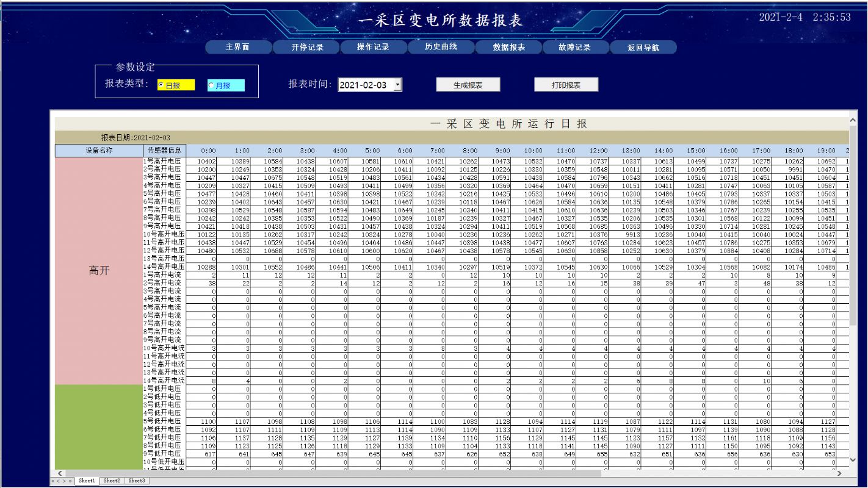Screen dimensions: 868x488
Task: Go to 返回导航 navigation
Action: click(643, 47)
